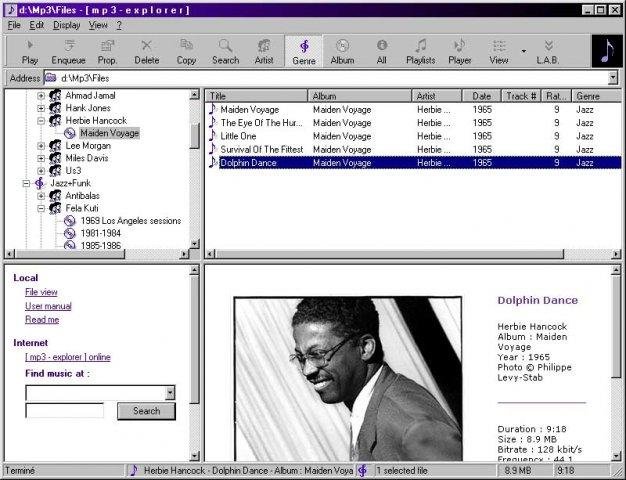This screenshot has height=480, width=626.
Task: Open the Find music at dropdown
Action: coord(170,393)
